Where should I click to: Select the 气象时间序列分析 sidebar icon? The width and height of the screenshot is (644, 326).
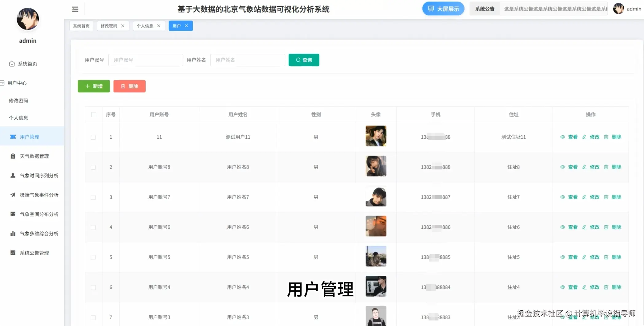[x=13, y=175]
